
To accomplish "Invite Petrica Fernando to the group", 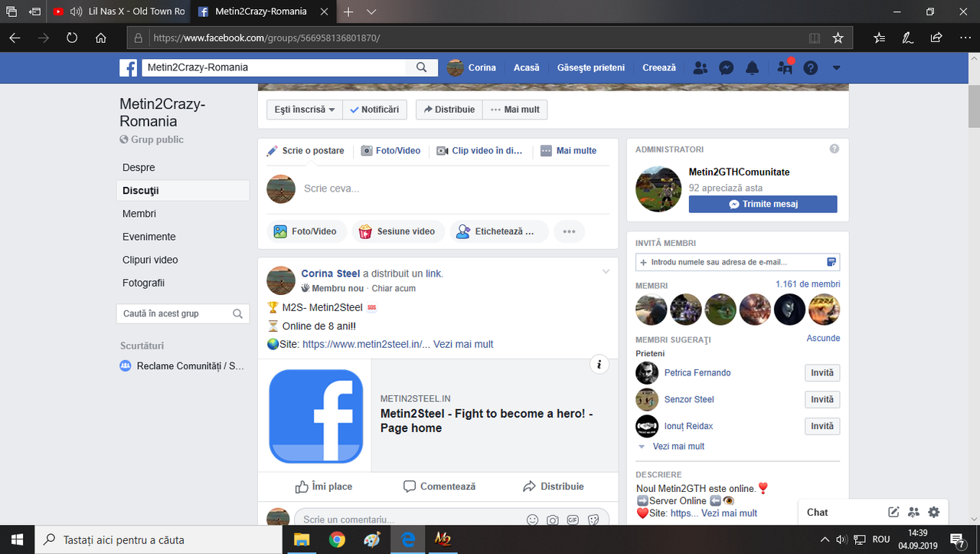I will click(822, 373).
